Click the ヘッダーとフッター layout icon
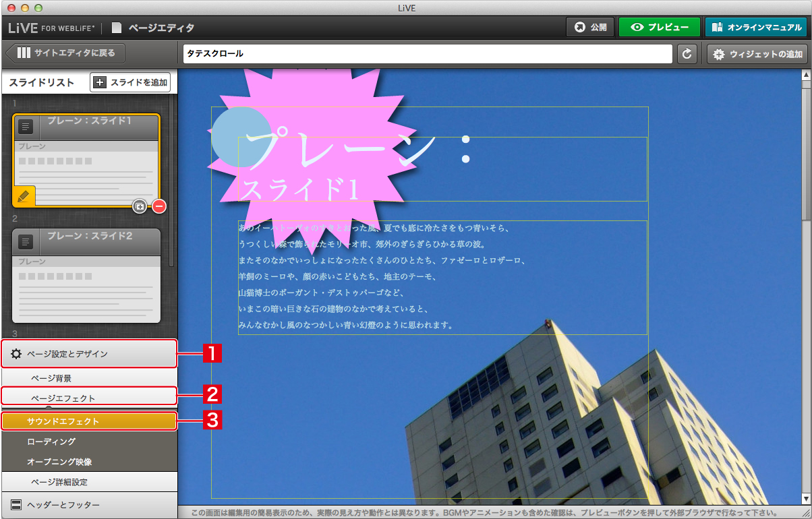Viewport: 812px width, 519px height. coord(16,505)
